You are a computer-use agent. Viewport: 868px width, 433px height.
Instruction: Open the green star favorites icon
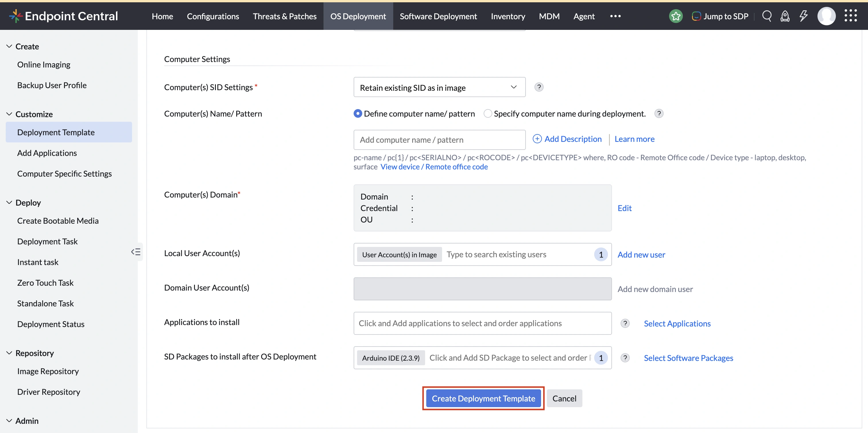(676, 16)
